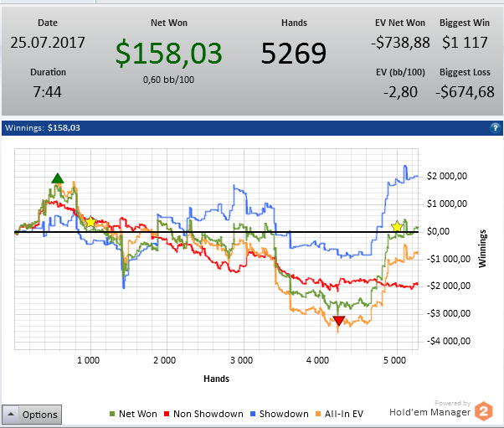The image size is (504, 428).
Task: Click the Hold'em Manager 2 logo icon
Action: [x=483, y=411]
